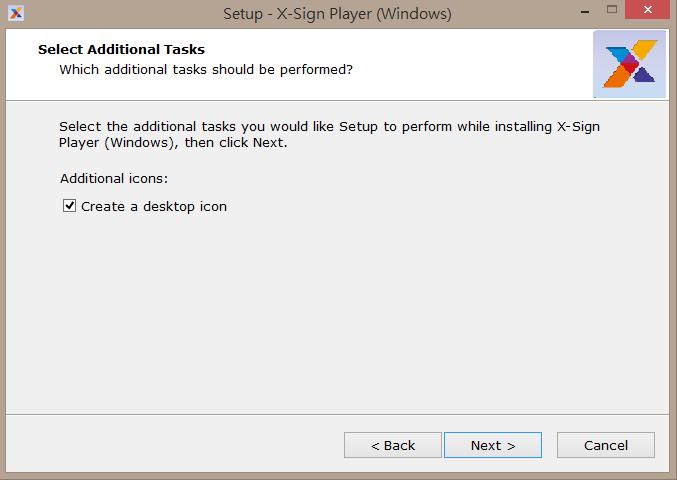This screenshot has width=677, height=480.
Task: Click the 'Create a desktop icon' label text
Action: [154, 206]
